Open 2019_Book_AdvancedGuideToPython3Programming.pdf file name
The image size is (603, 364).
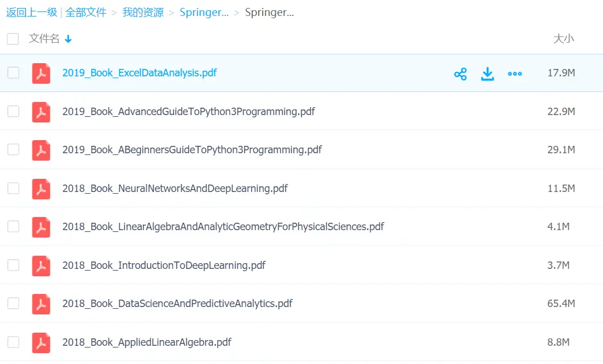tap(189, 112)
